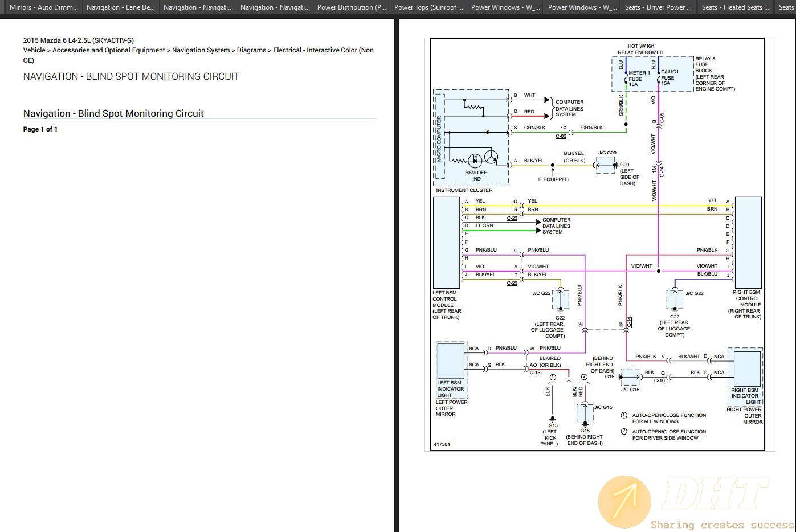Select the MICRO COMPUTER label in instrument cluster

[x=439, y=140]
